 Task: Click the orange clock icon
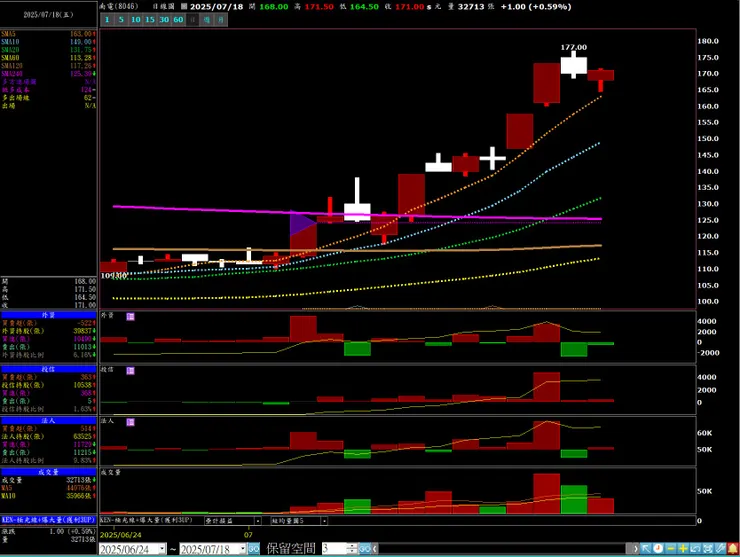[x=658, y=549]
